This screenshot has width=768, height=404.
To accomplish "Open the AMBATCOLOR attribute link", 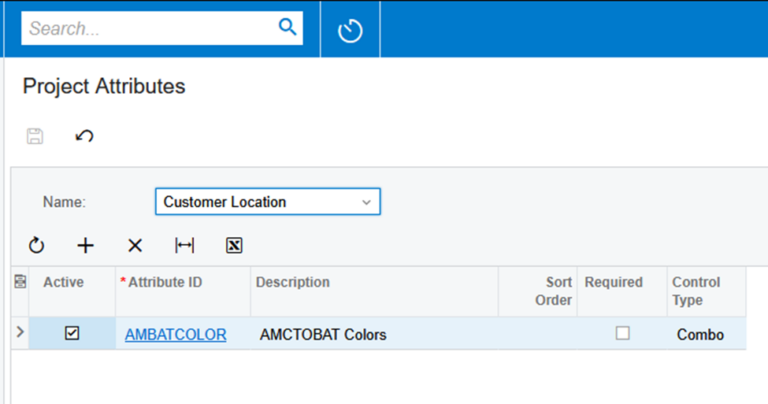I will click(175, 334).
